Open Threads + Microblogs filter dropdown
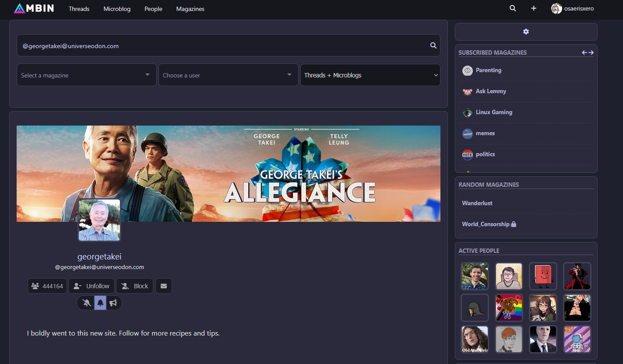The height and width of the screenshot is (364, 623). point(370,75)
